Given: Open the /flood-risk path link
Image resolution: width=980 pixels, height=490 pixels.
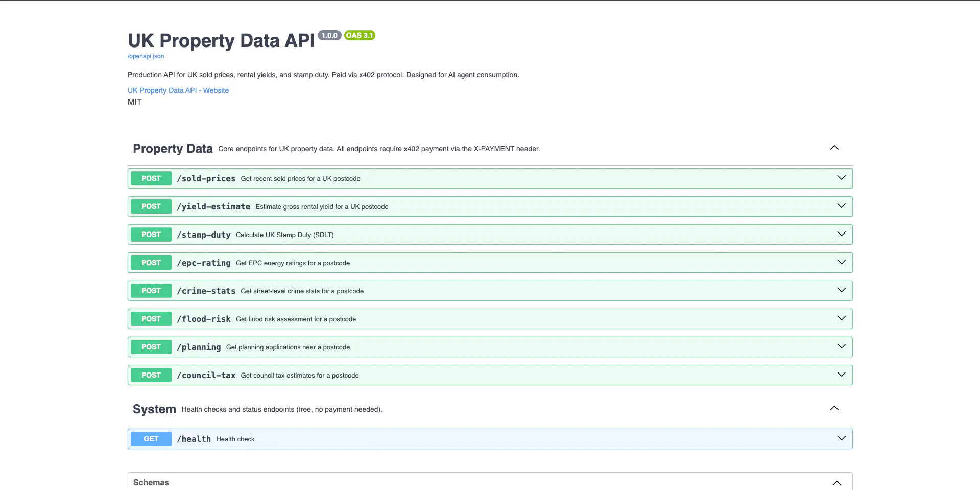Looking at the screenshot, I should tap(204, 319).
